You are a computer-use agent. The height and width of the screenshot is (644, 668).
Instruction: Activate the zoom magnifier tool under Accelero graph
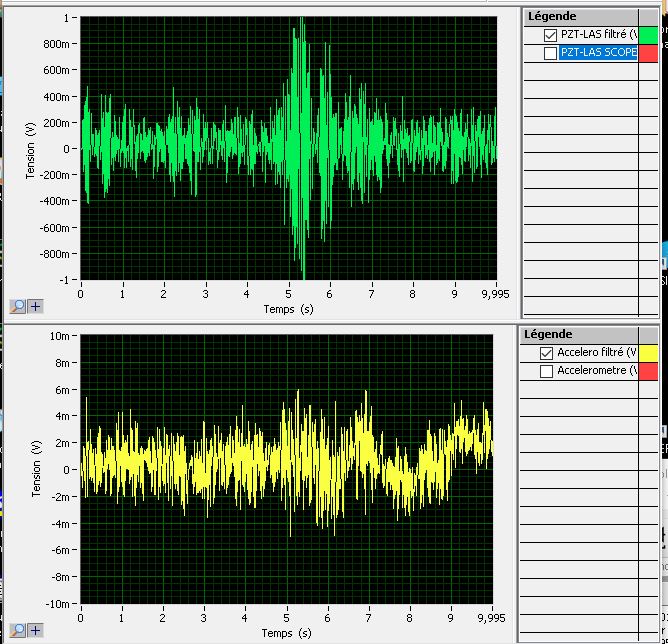click(19, 630)
